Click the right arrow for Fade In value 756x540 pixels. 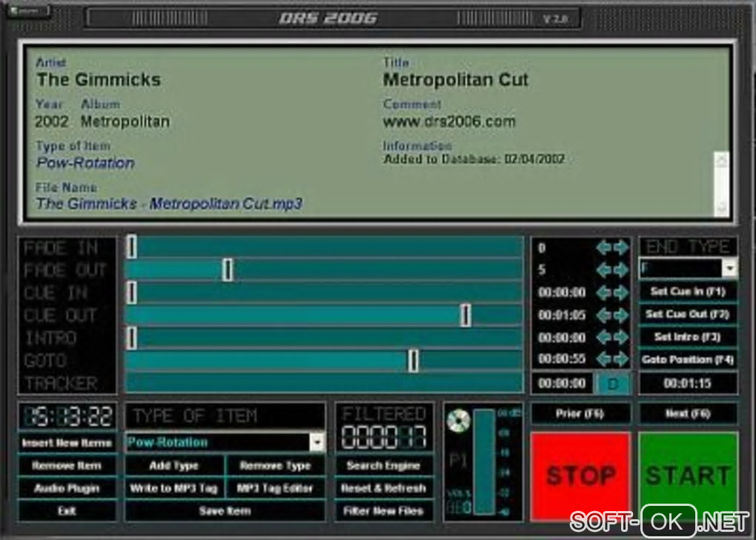[622, 248]
